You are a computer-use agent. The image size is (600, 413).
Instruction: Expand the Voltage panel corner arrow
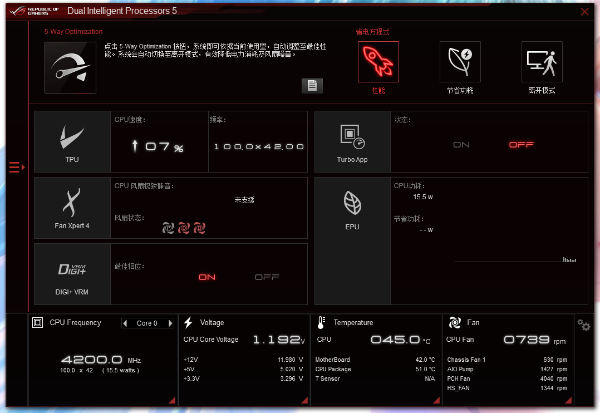305,400
